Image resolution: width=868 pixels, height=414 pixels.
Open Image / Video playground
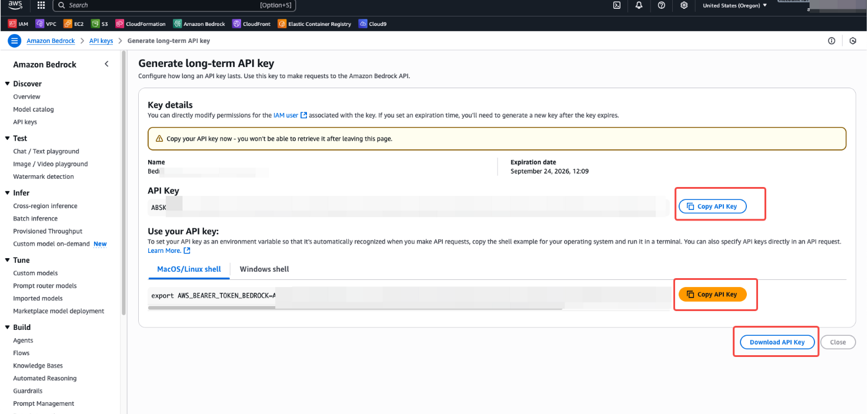pos(51,164)
